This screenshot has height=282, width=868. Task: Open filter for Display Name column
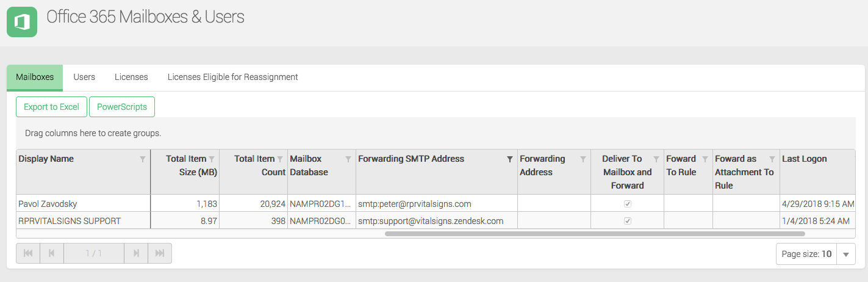[143, 159]
